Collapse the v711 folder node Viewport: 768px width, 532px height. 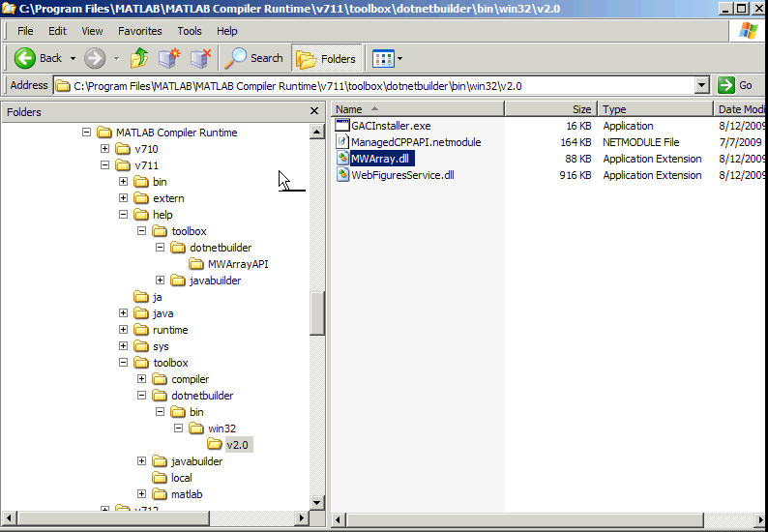(104, 165)
